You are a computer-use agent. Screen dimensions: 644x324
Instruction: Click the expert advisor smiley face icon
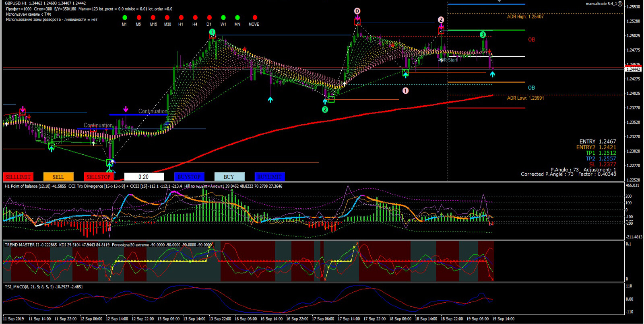620,4
